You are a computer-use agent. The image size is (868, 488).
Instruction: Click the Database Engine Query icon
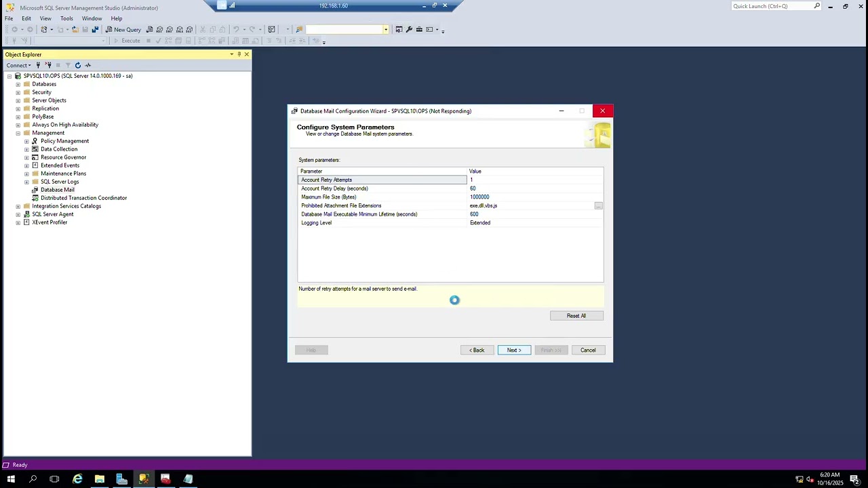tap(149, 30)
